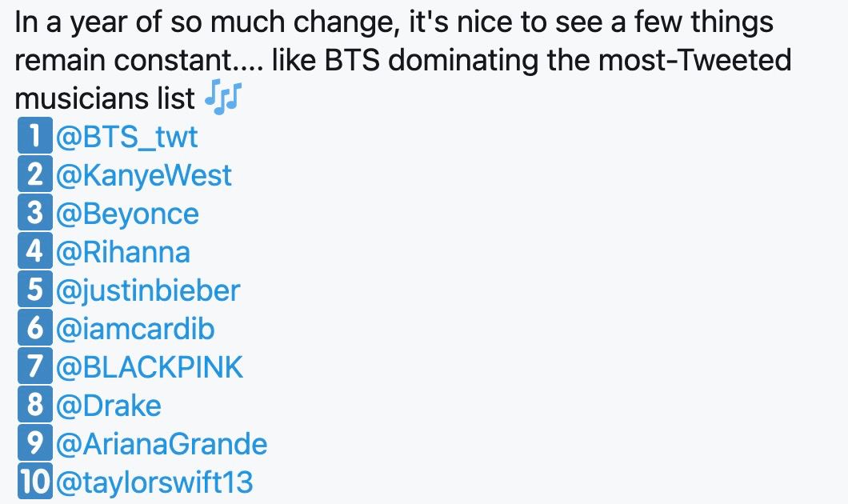Image resolution: width=848 pixels, height=504 pixels.
Task: Click the number 10 keycap emoji
Action: [x=35, y=481]
